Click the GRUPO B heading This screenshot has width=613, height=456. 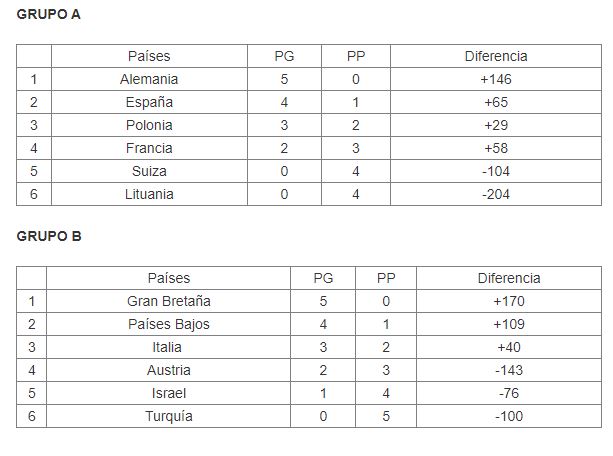click(49, 237)
